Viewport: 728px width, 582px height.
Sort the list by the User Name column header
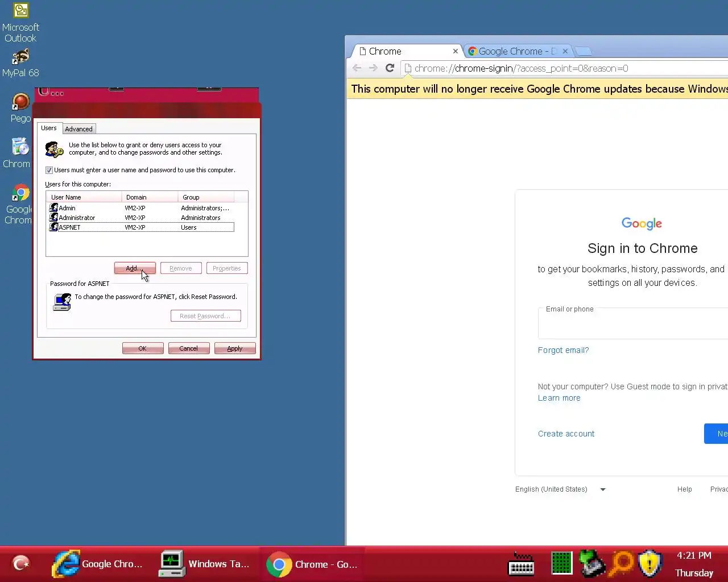84,197
